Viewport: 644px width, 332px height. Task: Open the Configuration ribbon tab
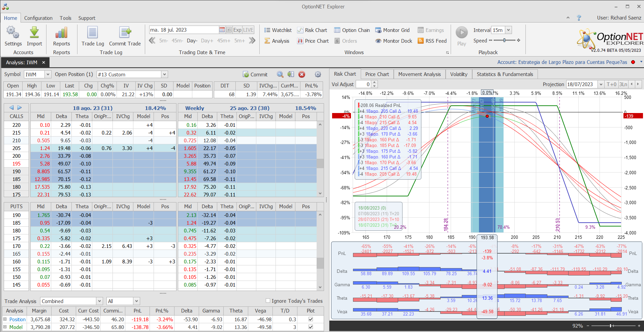tap(38, 18)
